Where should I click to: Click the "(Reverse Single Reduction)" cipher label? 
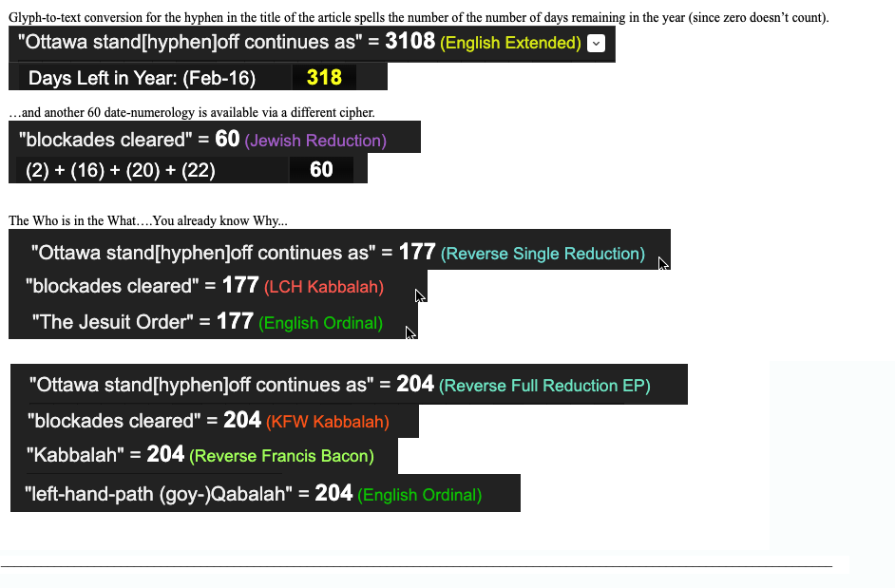tap(543, 254)
